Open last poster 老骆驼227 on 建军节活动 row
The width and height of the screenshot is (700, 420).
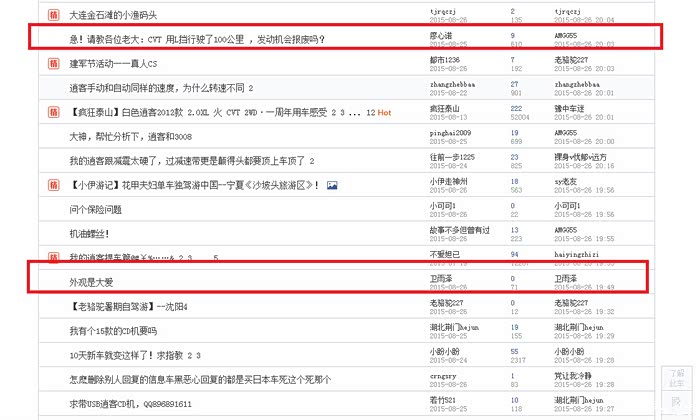[x=571, y=59]
